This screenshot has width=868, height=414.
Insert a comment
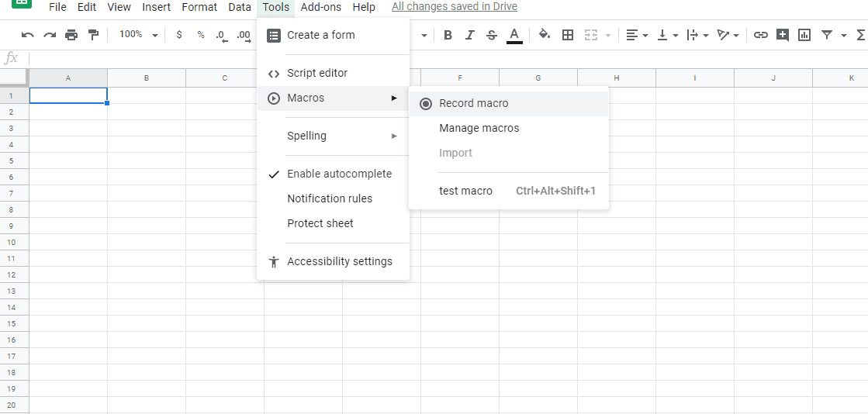(782, 35)
